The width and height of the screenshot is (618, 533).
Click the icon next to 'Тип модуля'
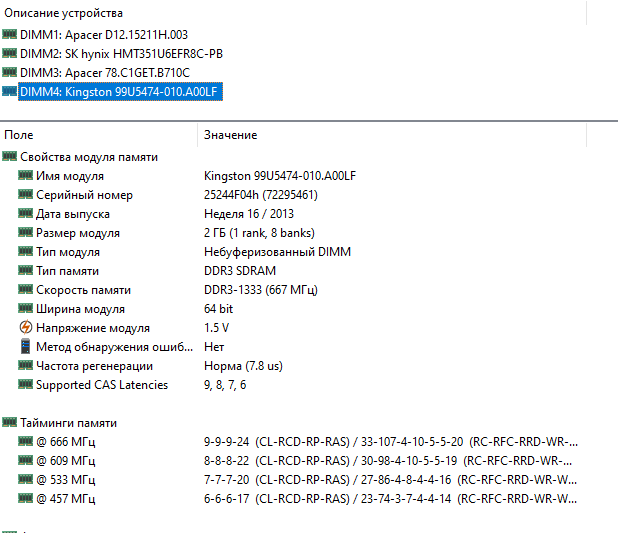[x=26, y=251]
